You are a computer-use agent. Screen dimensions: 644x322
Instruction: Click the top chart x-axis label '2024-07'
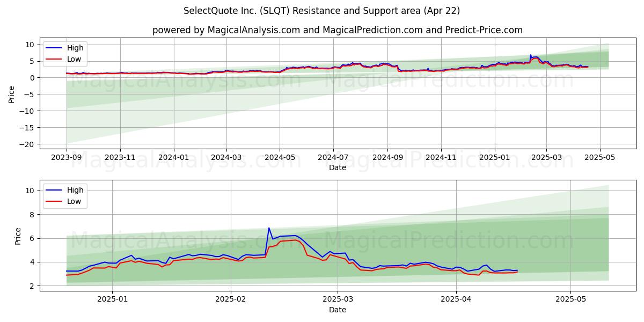[333, 158]
